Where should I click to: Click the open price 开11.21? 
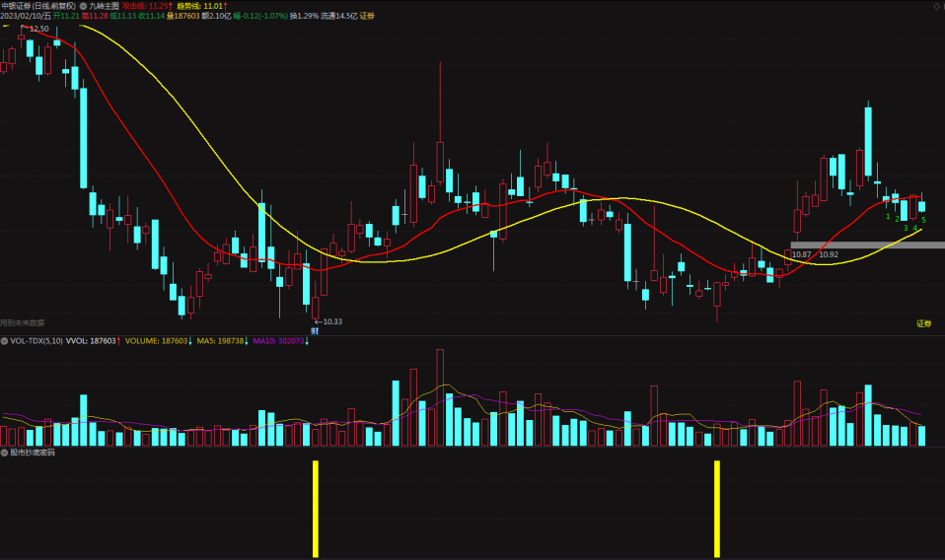tap(66, 16)
